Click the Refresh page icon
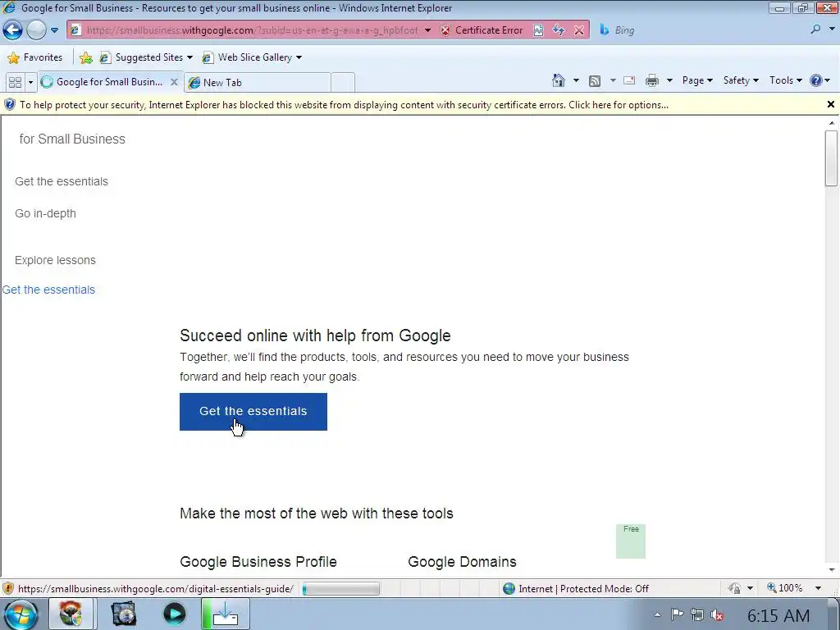 tap(558, 30)
